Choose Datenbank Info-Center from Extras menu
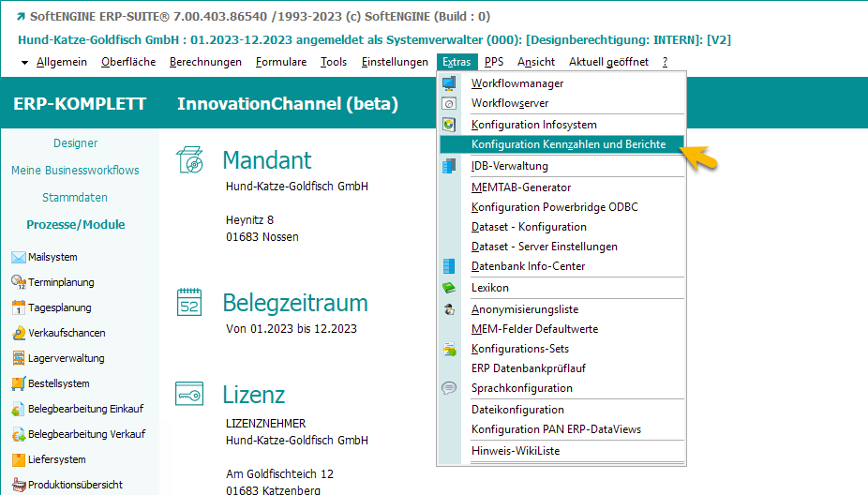This screenshot has width=868, height=495. pyautogui.click(x=528, y=266)
